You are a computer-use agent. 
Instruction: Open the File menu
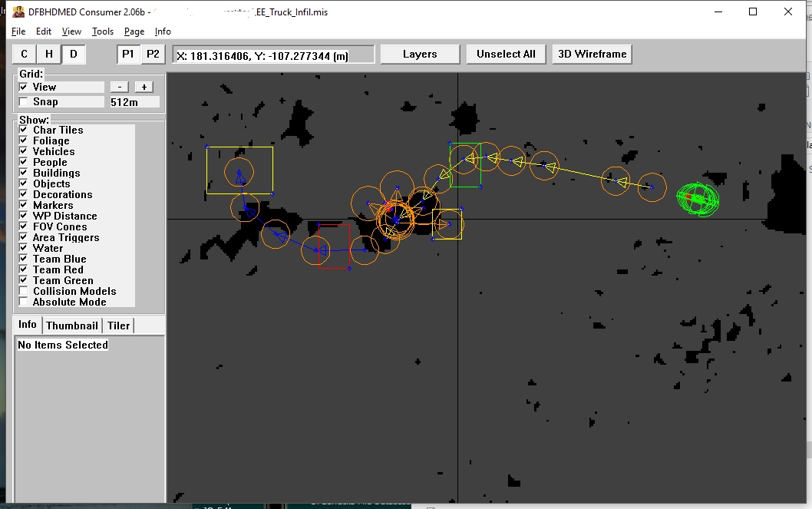(x=18, y=31)
